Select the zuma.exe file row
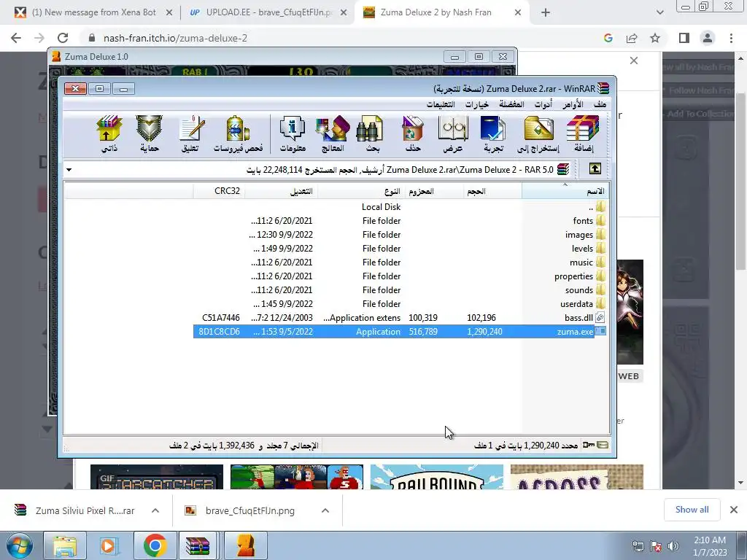The width and height of the screenshot is (747, 560). click(x=400, y=332)
